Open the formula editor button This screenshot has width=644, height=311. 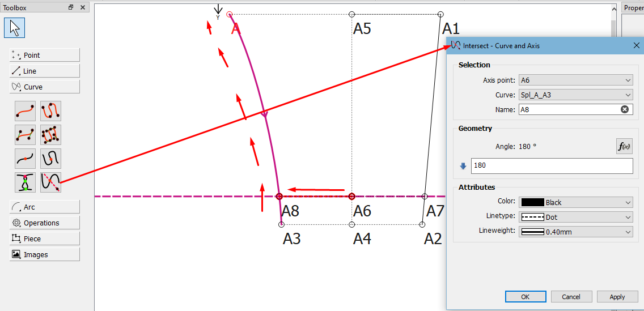coord(624,146)
